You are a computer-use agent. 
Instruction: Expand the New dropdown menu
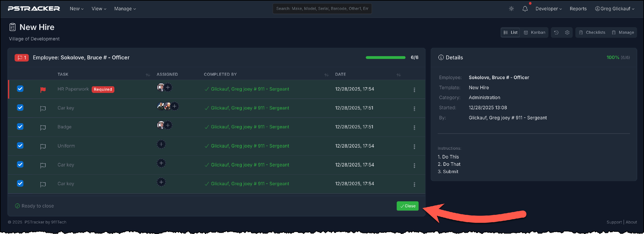(76, 9)
